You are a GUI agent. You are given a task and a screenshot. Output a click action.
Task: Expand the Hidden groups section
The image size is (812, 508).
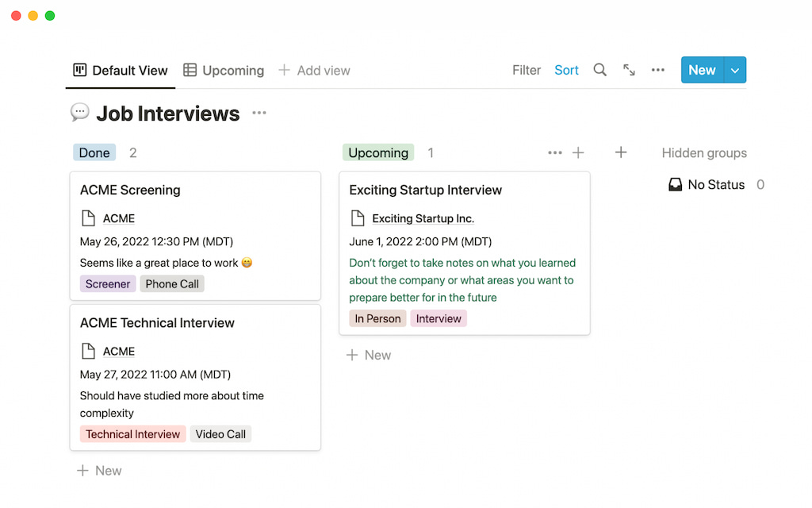tap(704, 152)
